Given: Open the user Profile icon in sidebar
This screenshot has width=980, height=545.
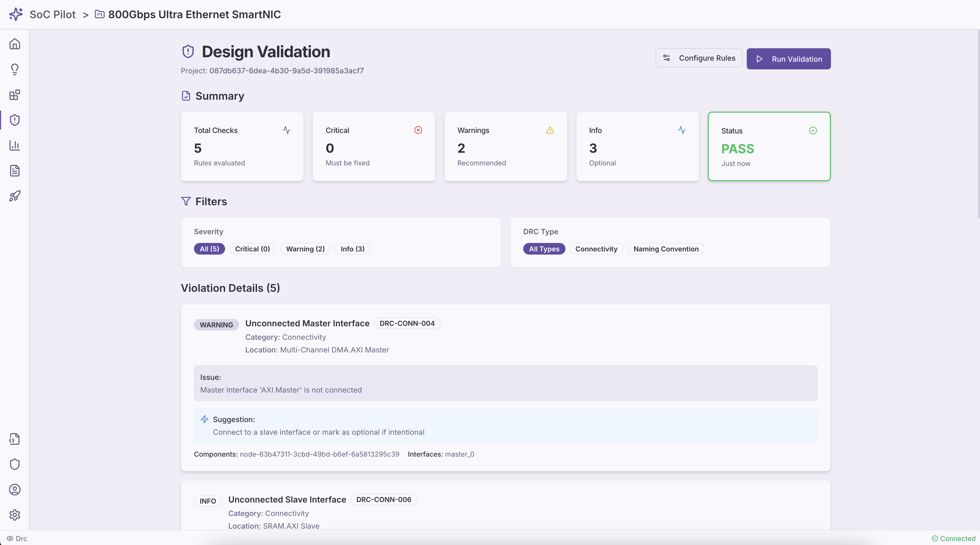Looking at the screenshot, I should click(15, 490).
